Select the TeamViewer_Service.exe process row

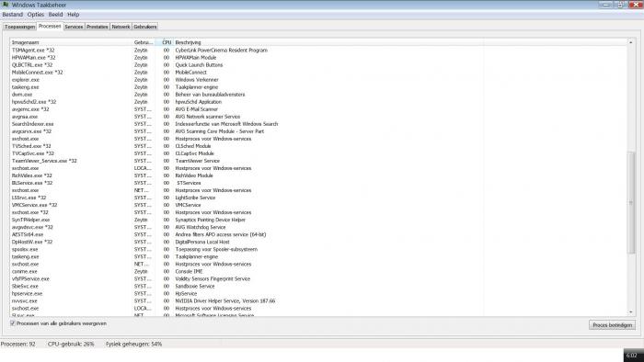[x=318, y=161]
